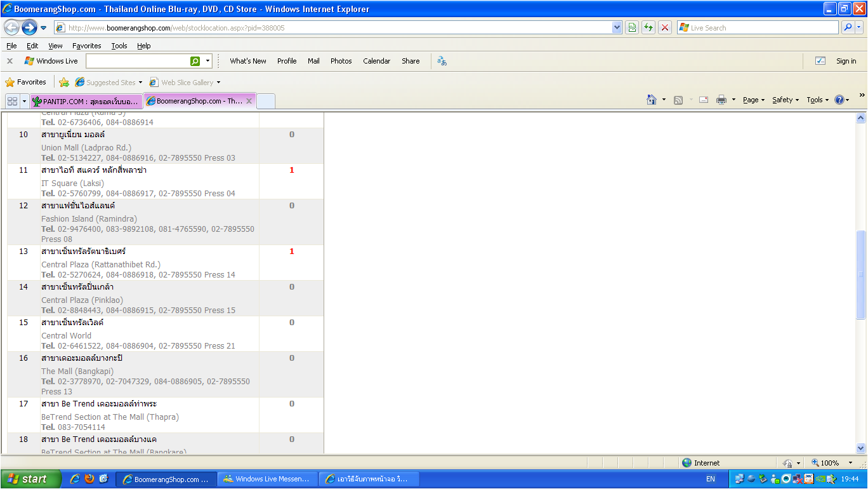
Task: Open a new blank tab
Action: pyautogui.click(x=266, y=101)
